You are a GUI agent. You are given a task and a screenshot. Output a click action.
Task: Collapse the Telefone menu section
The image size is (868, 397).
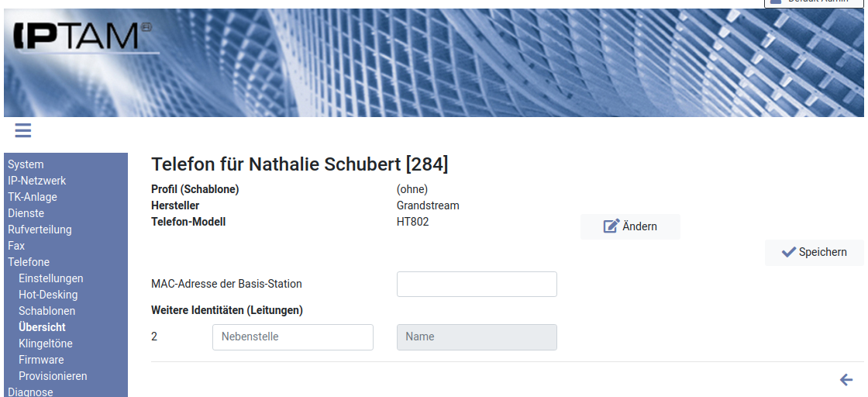point(29,262)
